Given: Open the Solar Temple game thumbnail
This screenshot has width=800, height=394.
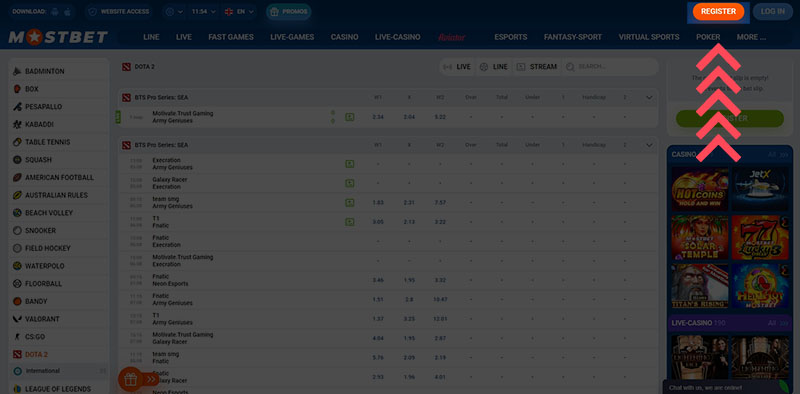Looking at the screenshot, I should click(699, 238).
